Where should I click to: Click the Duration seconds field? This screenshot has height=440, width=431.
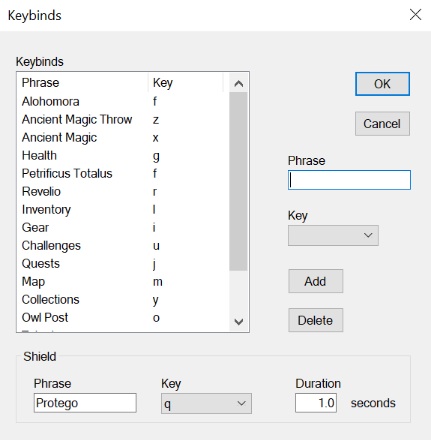point(316,403)
